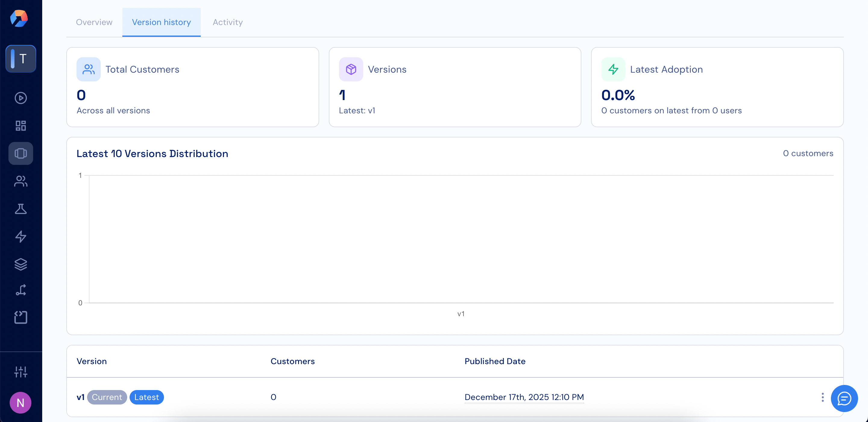This screenshot has width=868, height=422.
Task: Click the '0 customers' chart label
Action: click(808, 153)
